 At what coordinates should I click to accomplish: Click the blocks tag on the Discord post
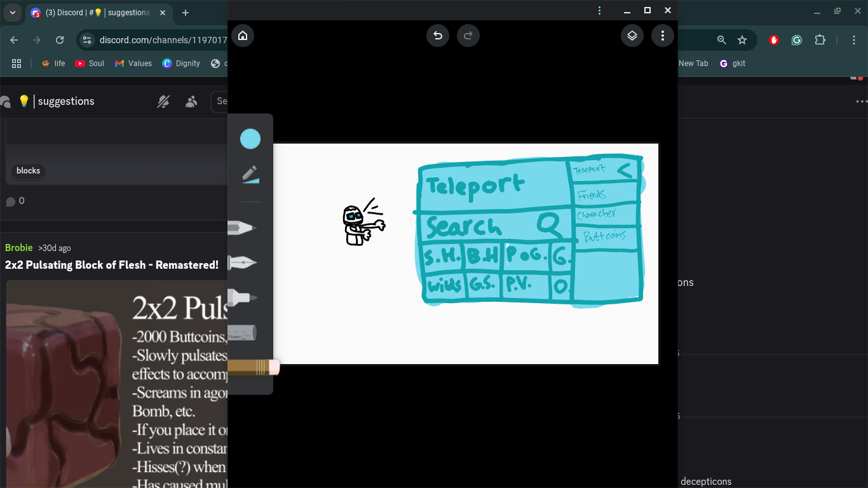28,170
